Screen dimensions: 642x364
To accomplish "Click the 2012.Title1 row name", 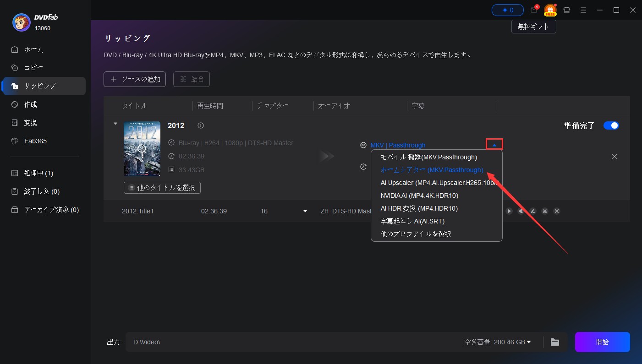I will pyautogui.click(x=137, y=211).
